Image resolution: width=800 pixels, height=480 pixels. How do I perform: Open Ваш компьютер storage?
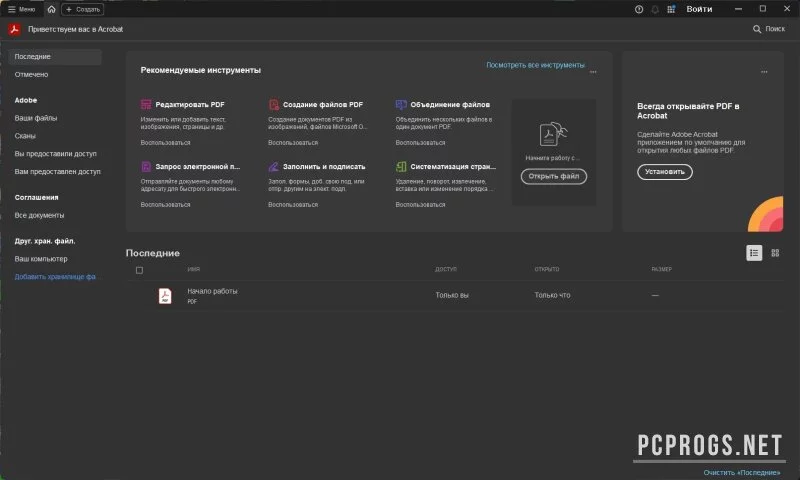41,259
